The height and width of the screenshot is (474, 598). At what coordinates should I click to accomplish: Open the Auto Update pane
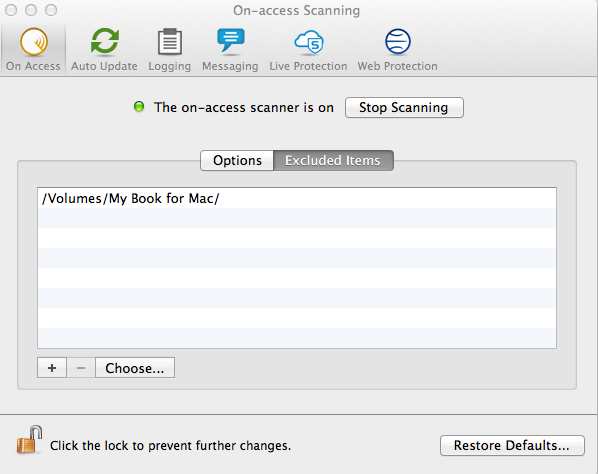pyautogui.click(x=104, y=50)
